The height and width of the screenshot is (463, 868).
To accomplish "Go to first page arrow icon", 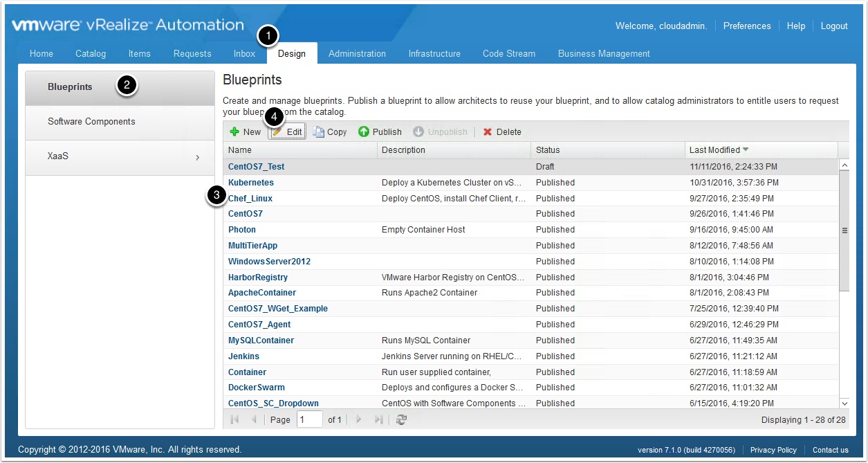I will (x=234, y=419).
